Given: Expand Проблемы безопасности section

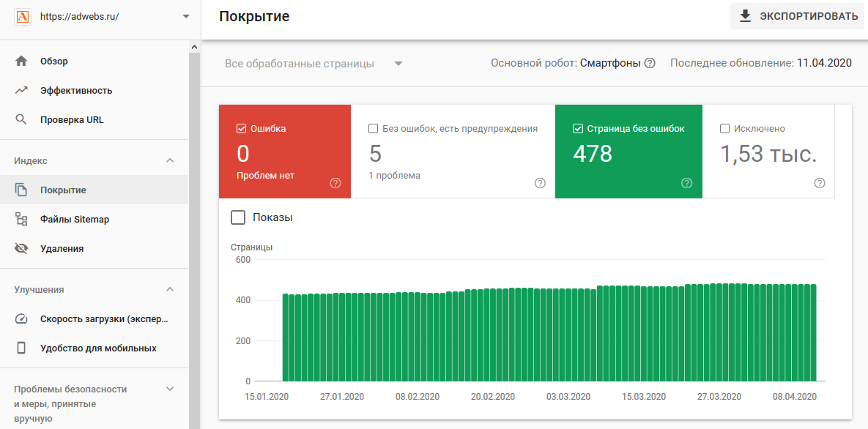Looking at the screenshot, I should tap(170, 389).
